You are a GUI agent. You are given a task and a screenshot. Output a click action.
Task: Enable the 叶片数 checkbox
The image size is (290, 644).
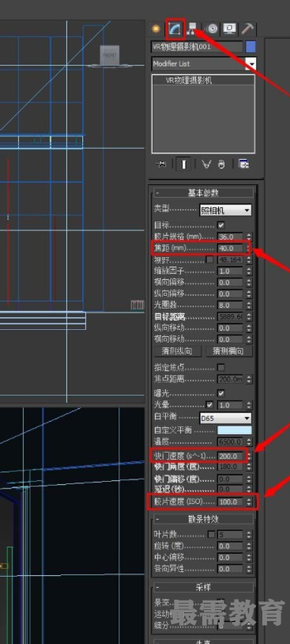click(x=211, y=534)
